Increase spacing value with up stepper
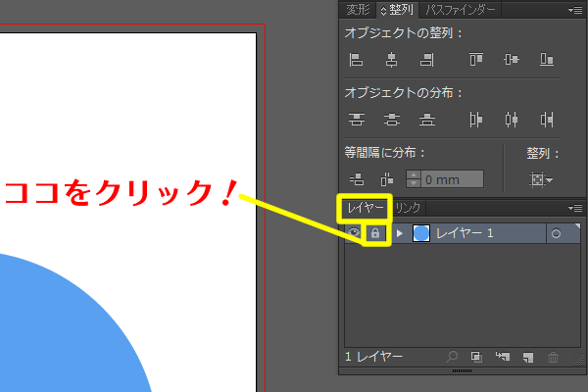588x392 pixels. click(x=414, y=174)
